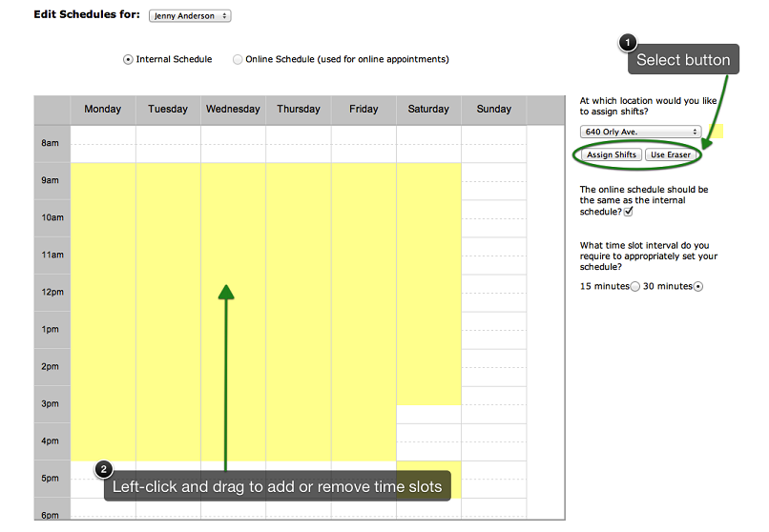Click the Use Eraser button
769x532 pixels.
tap(671, 154)
